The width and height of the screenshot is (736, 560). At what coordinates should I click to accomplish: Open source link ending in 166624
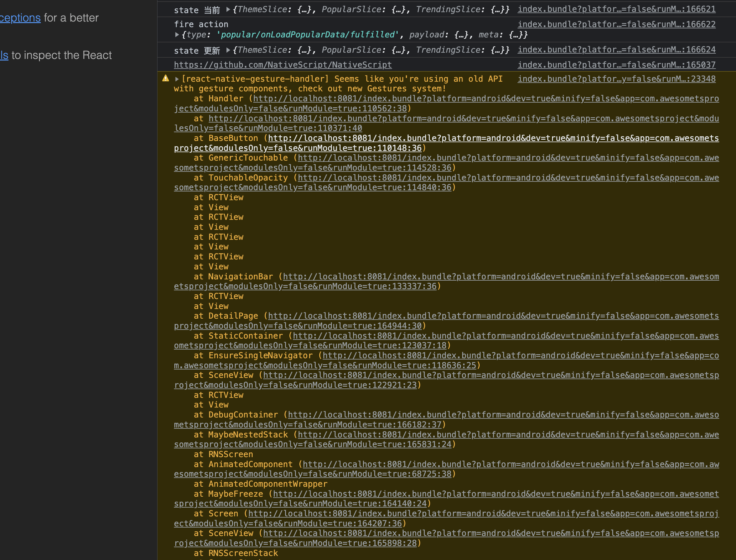pyautogui.click(x=616, y=50)
